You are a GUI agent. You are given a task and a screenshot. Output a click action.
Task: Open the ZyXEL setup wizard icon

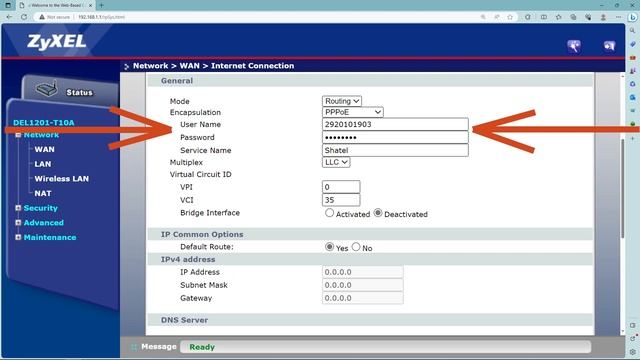[574, 46]
